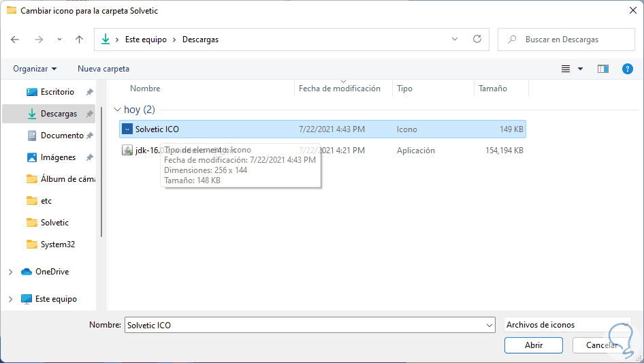This screenshot has width=644, height=363.
Task: Open the Archivos de iconos file type dropdown
Action: pos(558,326)
